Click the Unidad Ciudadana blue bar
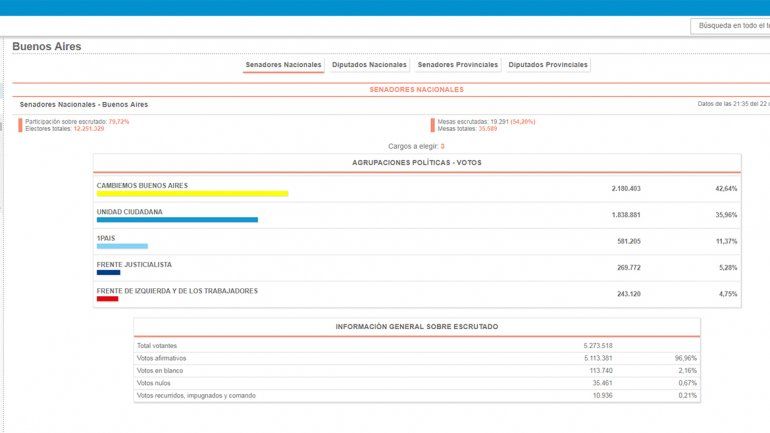Screen dimensions: 770x433 177,220
